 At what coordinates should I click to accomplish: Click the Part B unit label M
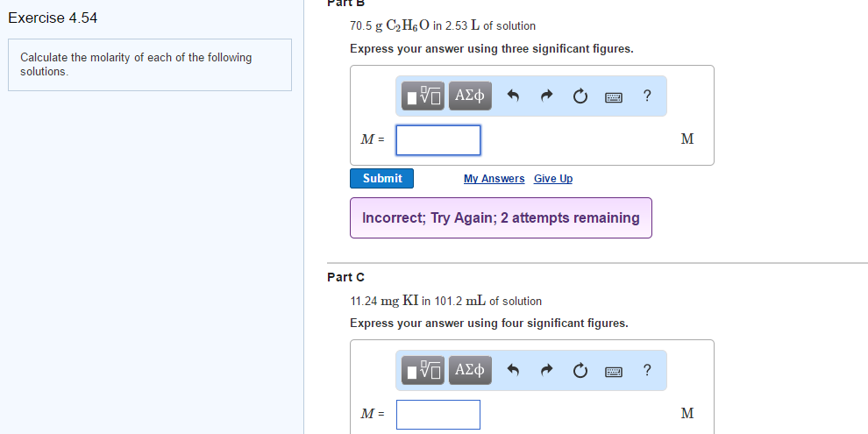tap(687, 139)
